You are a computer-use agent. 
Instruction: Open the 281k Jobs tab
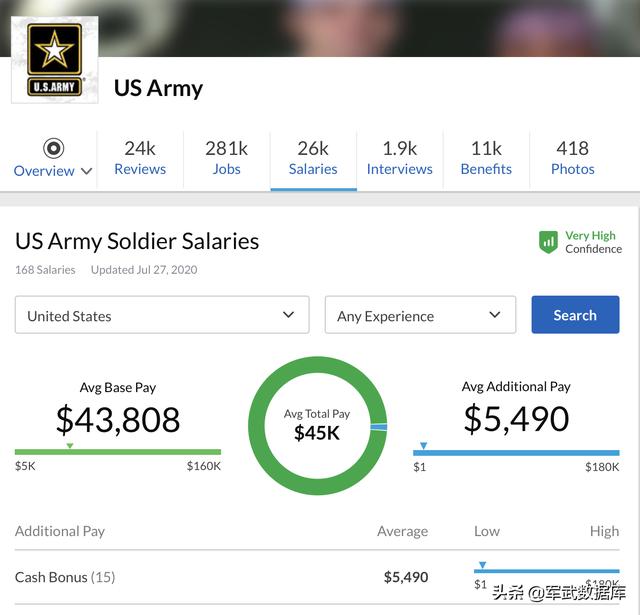(x=227, y=158)
